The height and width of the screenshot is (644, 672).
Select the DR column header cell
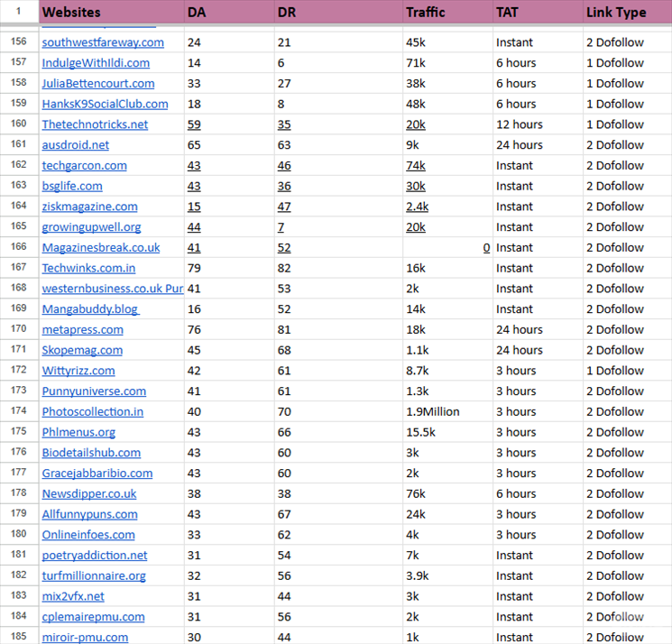pyautogui.click(x=338, y=12)
